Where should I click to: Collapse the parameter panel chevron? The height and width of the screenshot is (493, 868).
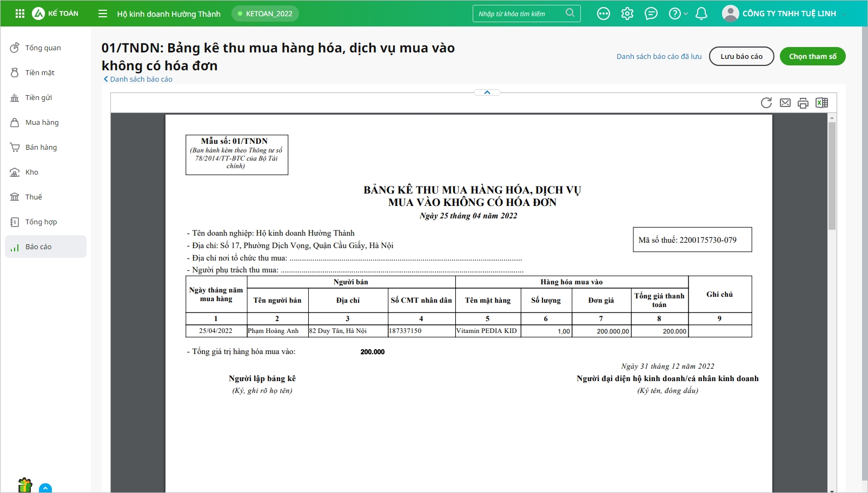click(487, 92)
